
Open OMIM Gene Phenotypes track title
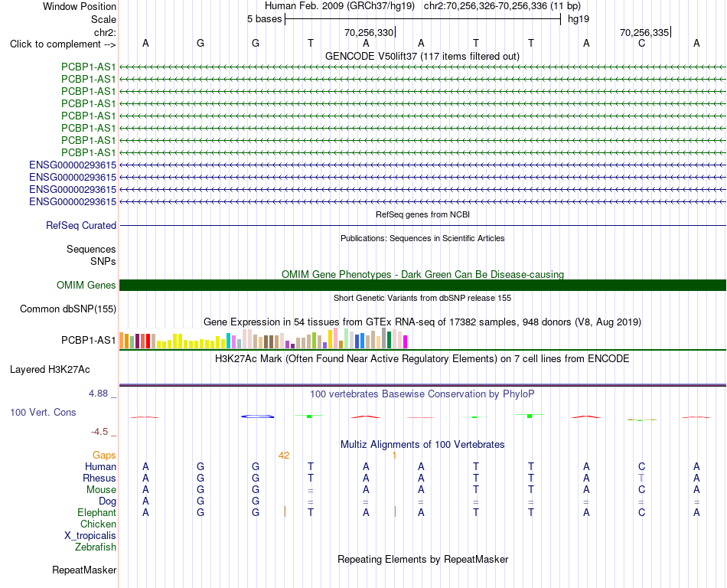(422, 275)
